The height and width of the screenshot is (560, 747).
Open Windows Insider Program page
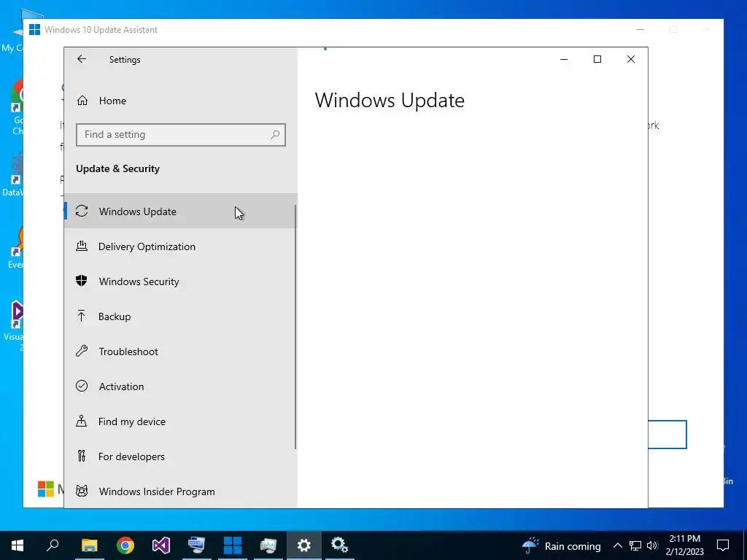click(181, 491)
